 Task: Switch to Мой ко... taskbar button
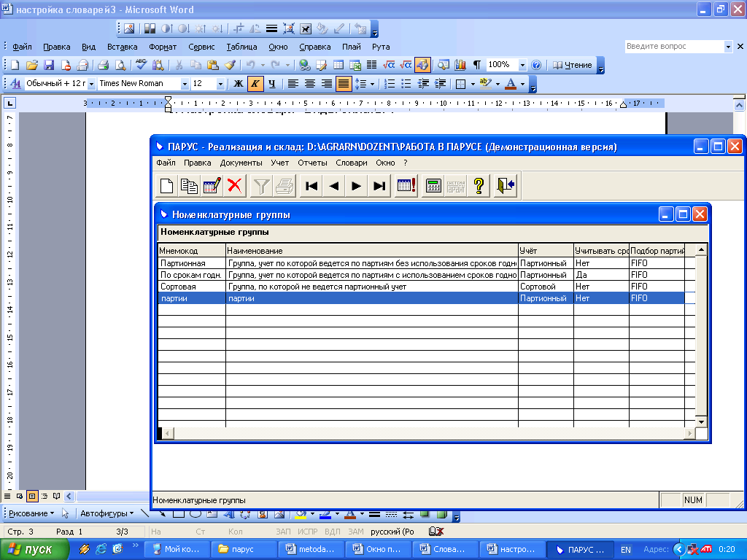177,550
